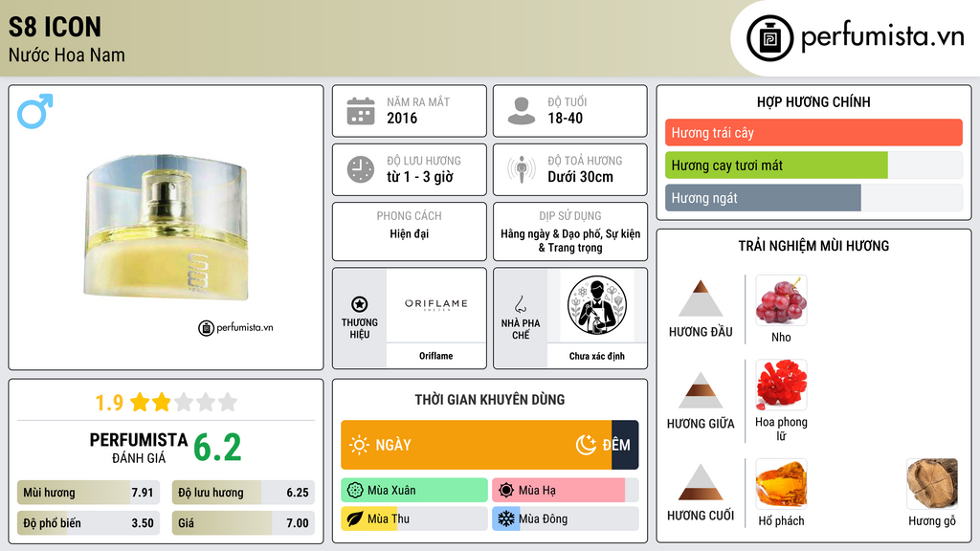
Task: Click the Hương ngát grey accord bar
Action: pyautogui.click(x=763, y=198)
